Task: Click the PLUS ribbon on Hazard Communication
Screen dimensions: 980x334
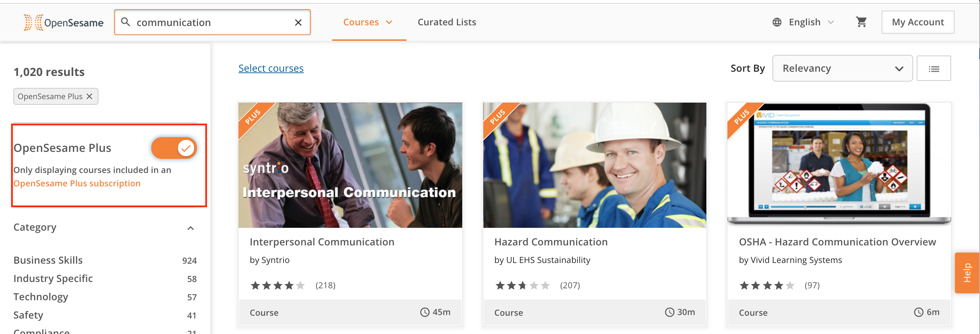Action: click(497, 116)
